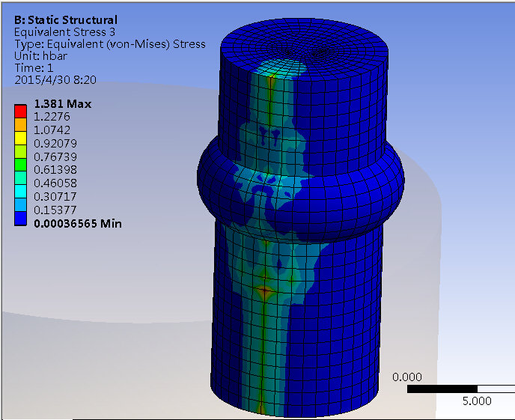Click the red stress hotspot on lower cylinder
The height and width of the screenshot is (420, 515).
pos(264,290)
